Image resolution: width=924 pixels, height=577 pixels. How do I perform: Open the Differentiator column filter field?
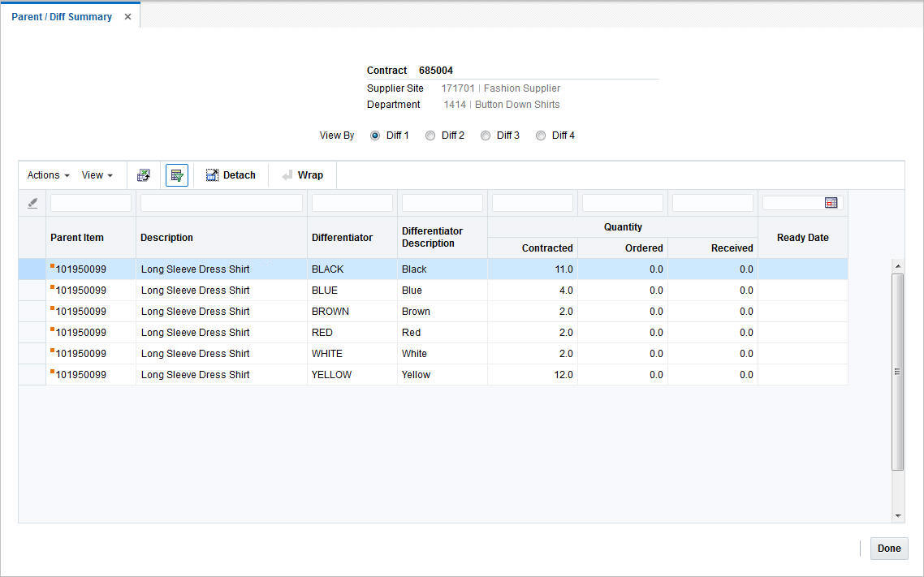pyautogui.click(x=352, y=202)
